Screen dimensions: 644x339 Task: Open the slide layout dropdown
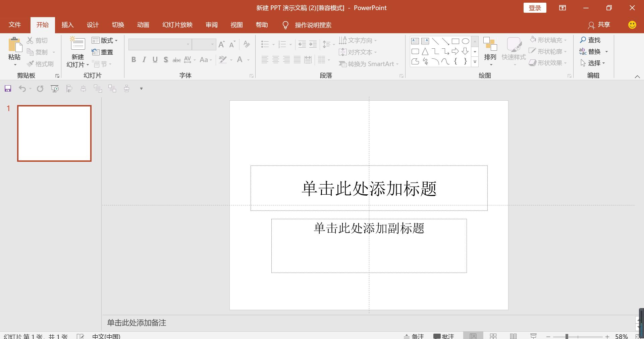point(105,40)
